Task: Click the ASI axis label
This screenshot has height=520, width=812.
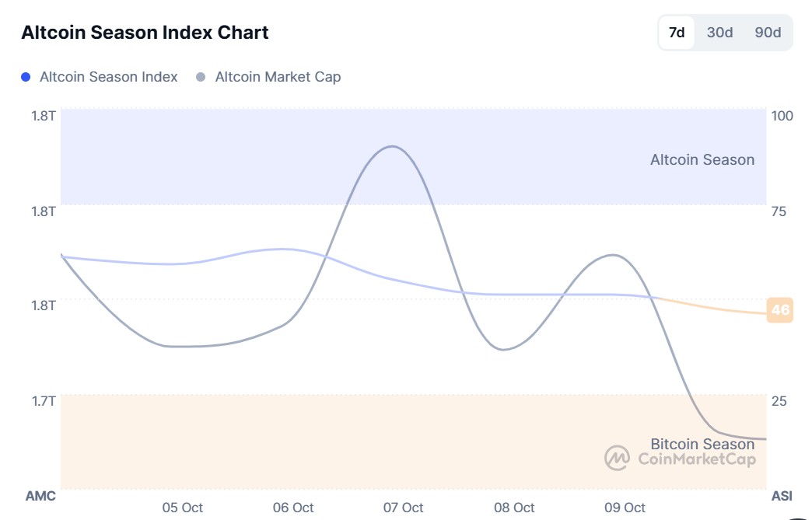Action: [x=781, y=496]
